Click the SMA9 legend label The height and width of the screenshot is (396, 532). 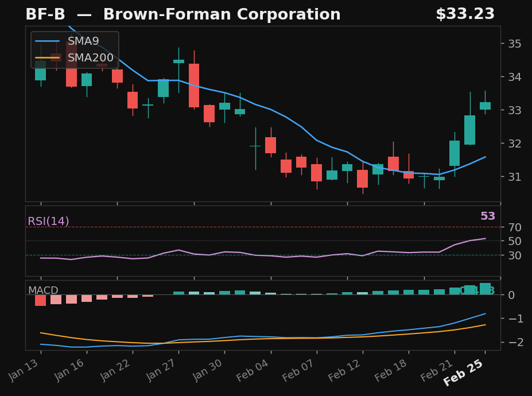tap(83, 41)
